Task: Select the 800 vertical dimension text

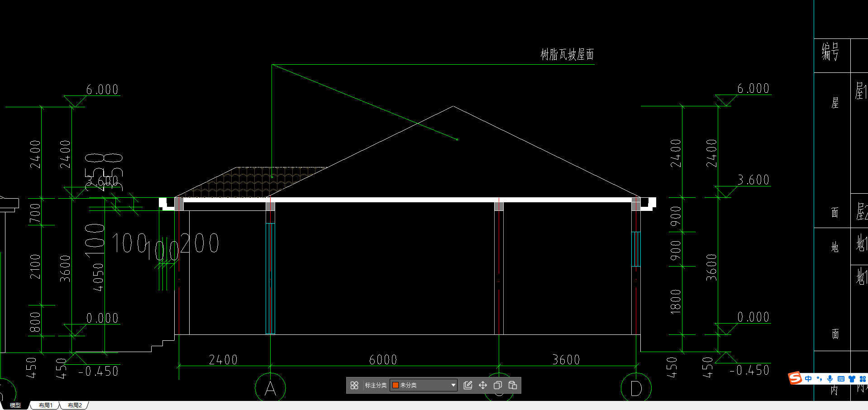Action: pos(35,322)
